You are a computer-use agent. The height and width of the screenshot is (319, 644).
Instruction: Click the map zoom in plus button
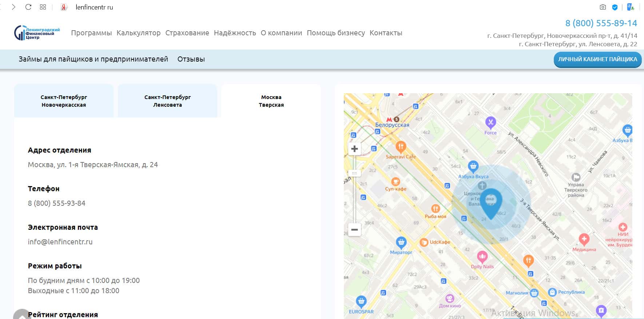354,149
